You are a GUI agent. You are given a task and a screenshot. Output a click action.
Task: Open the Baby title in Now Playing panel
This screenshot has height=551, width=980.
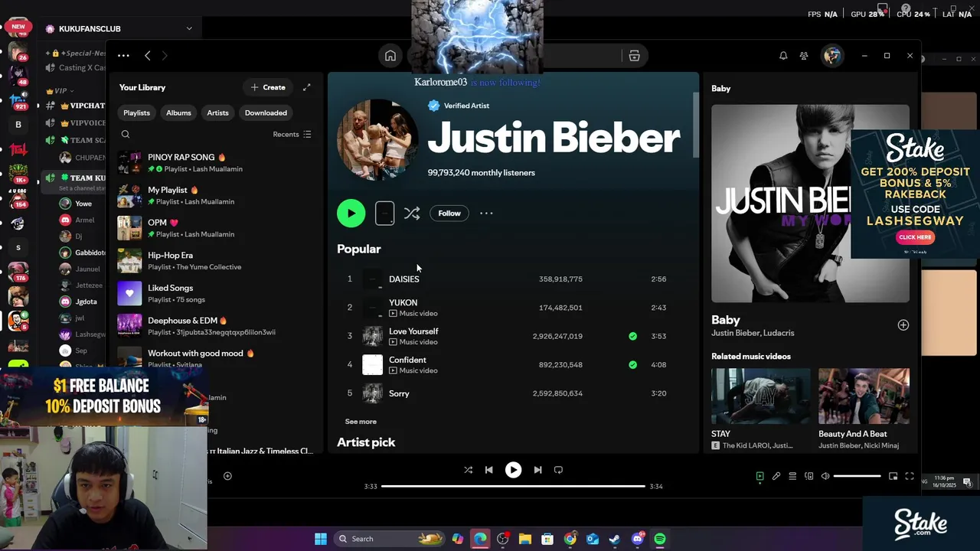click(726, 320)
